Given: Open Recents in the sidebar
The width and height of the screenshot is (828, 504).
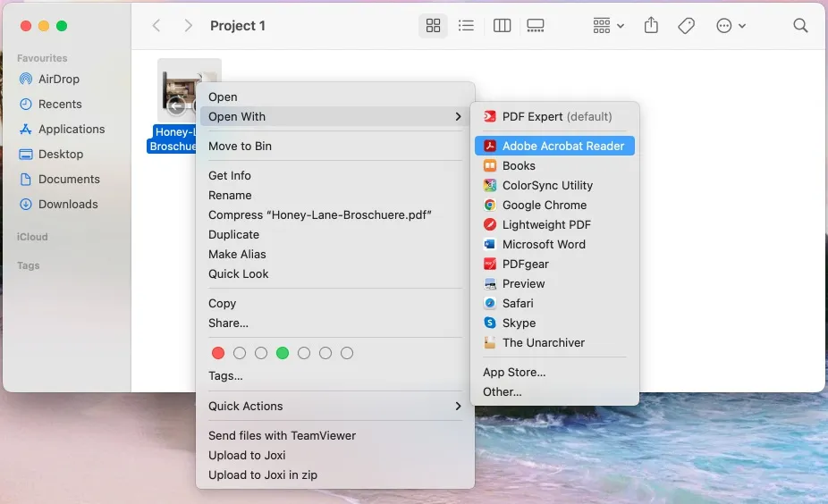Looking at the screenshot, I should coord(51,104).
